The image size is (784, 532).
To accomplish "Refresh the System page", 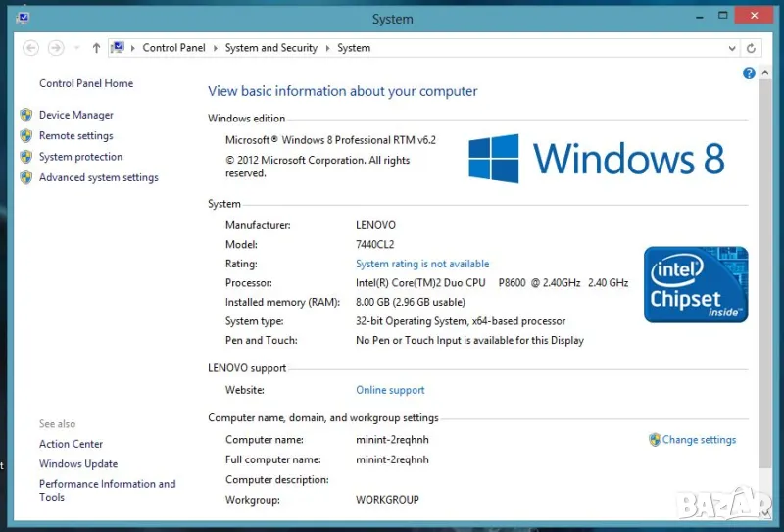I will click(751, 48).
